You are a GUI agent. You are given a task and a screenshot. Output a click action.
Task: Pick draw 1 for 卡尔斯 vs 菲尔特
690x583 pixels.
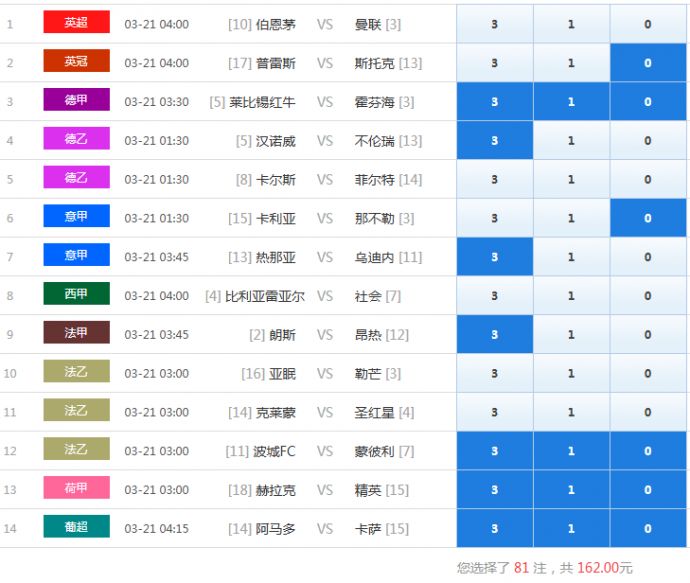point(571,180)
